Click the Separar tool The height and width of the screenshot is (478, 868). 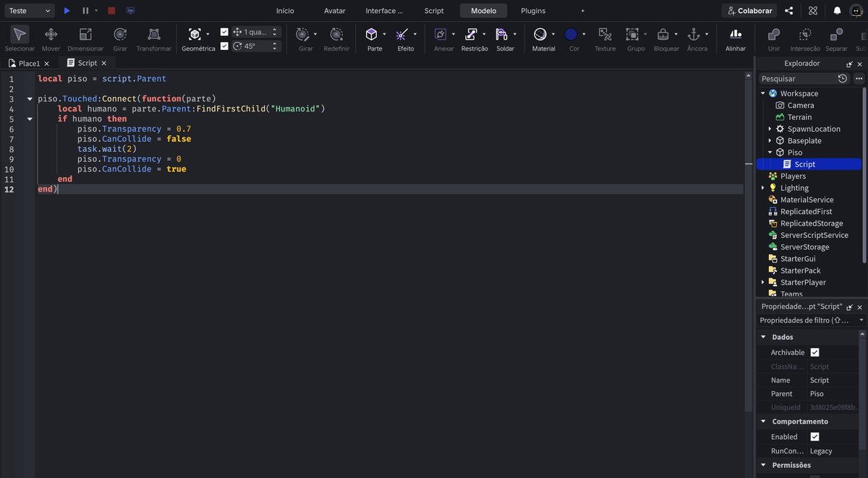click(836, 38)
